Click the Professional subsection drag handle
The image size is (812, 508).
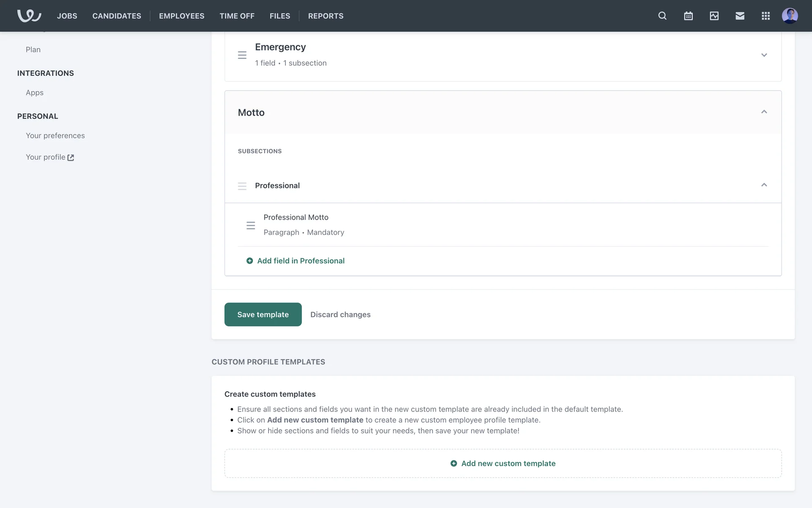click(x=242, y=186)
